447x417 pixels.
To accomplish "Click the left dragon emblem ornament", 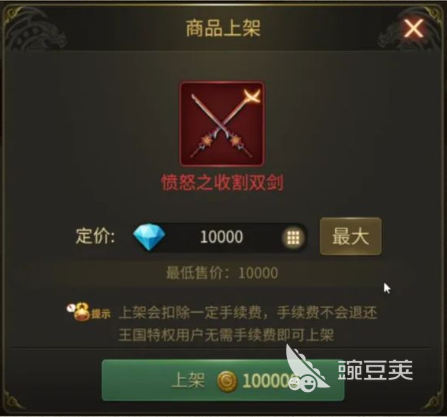I will 36,30.
